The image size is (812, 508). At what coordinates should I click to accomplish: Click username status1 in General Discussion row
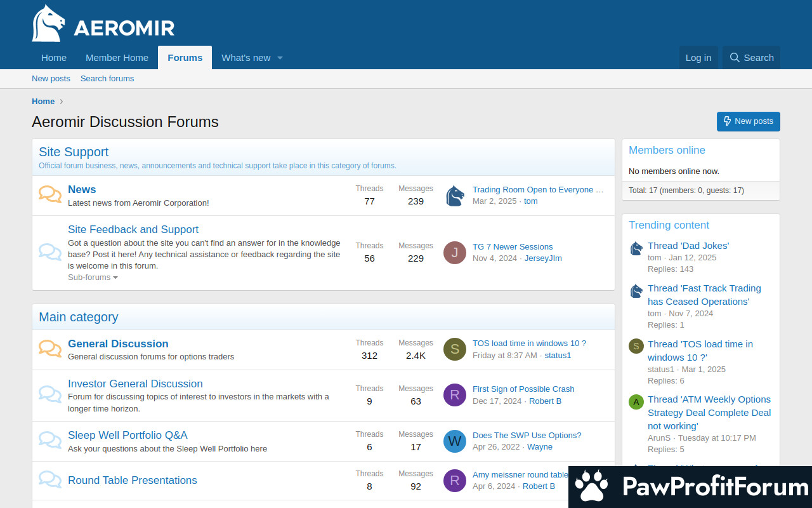pyautogui.click(x=558, y=355)
